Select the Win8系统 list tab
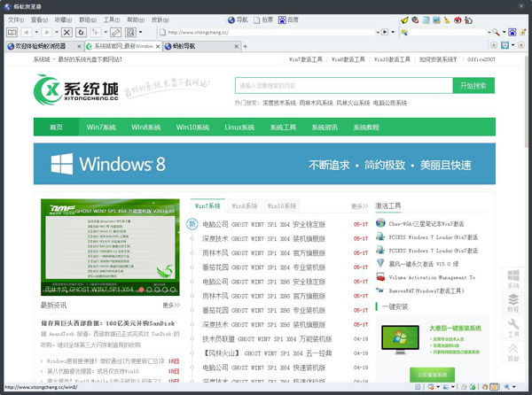532x395 pixels. click(245, 206)
